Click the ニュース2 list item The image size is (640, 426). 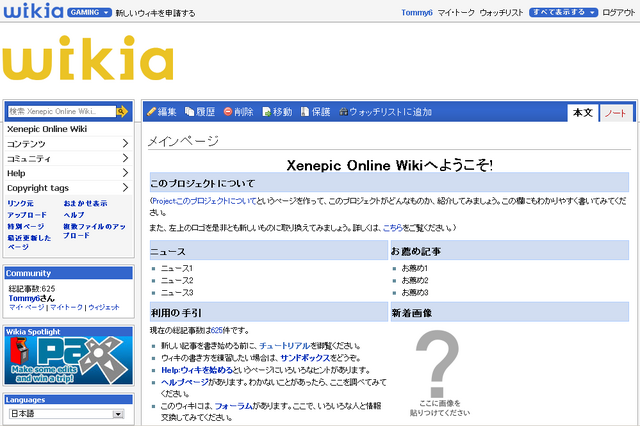(x=177, y=280)
